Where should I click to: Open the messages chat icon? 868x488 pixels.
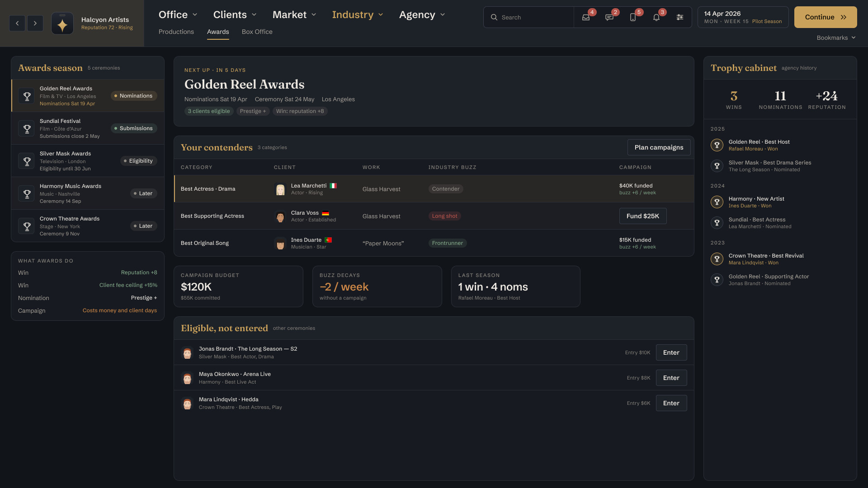609,17
